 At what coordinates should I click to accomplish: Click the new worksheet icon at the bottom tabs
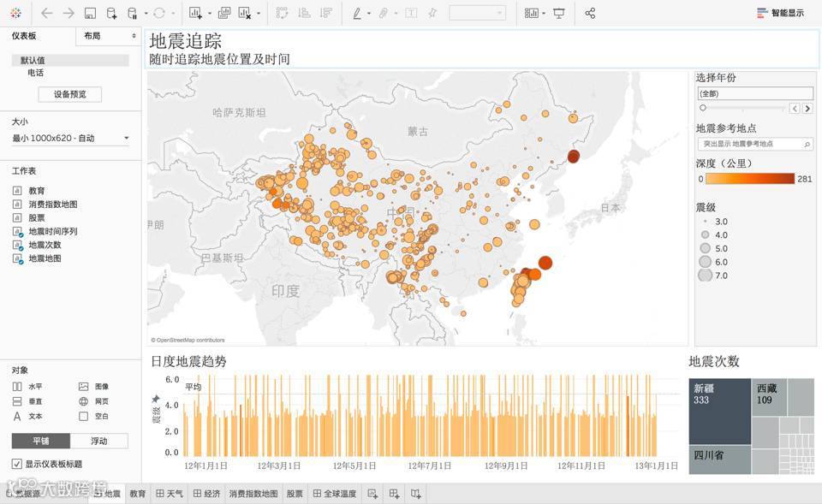pos(372,494)
